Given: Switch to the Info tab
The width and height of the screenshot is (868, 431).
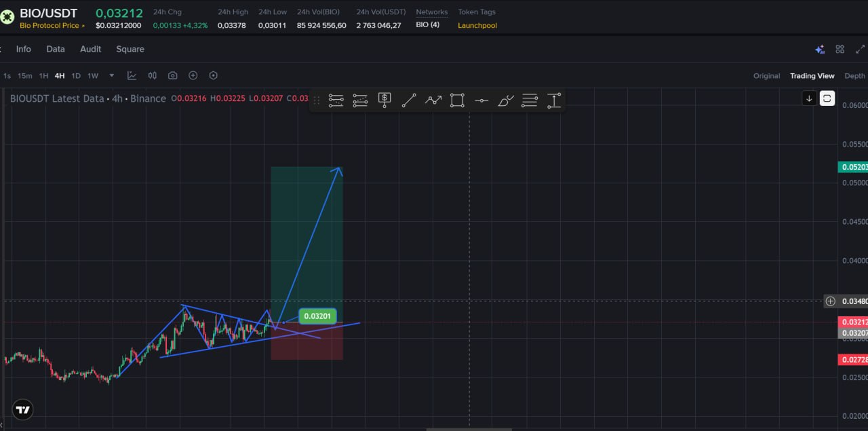Looking at the screenshot, I should point(24,49).
